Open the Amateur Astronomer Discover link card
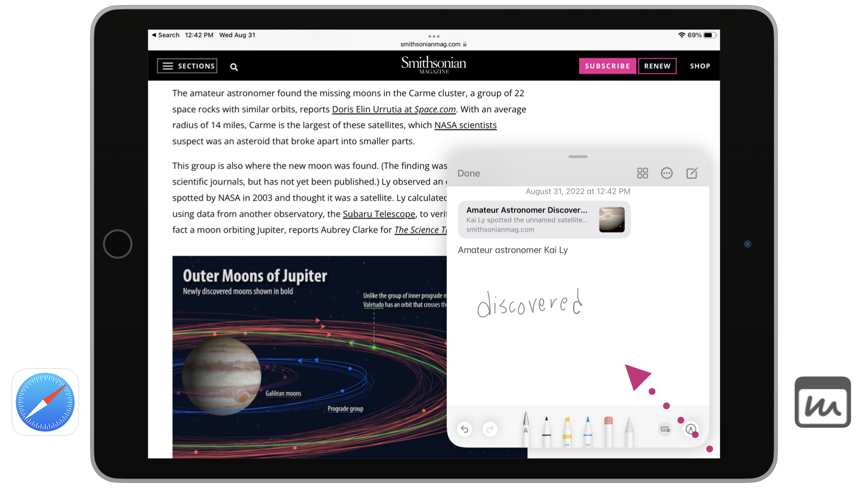This screenshot has width=868, height=488. [x=544, y=220]
